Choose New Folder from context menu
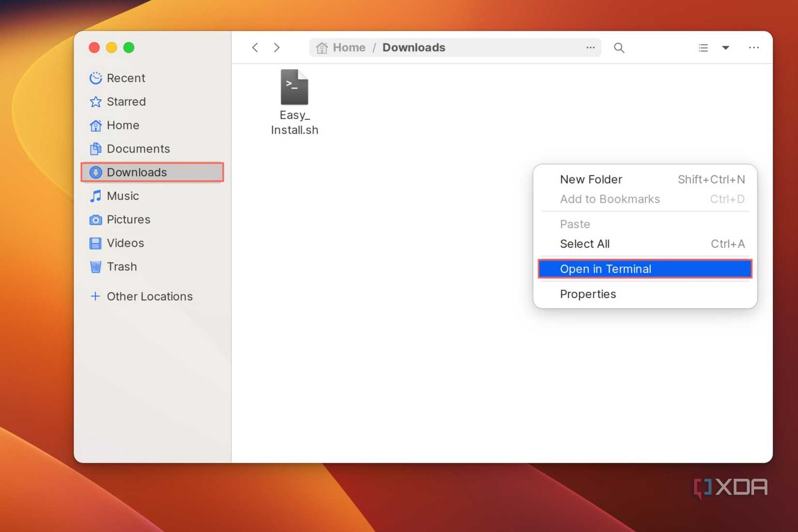 645,179
